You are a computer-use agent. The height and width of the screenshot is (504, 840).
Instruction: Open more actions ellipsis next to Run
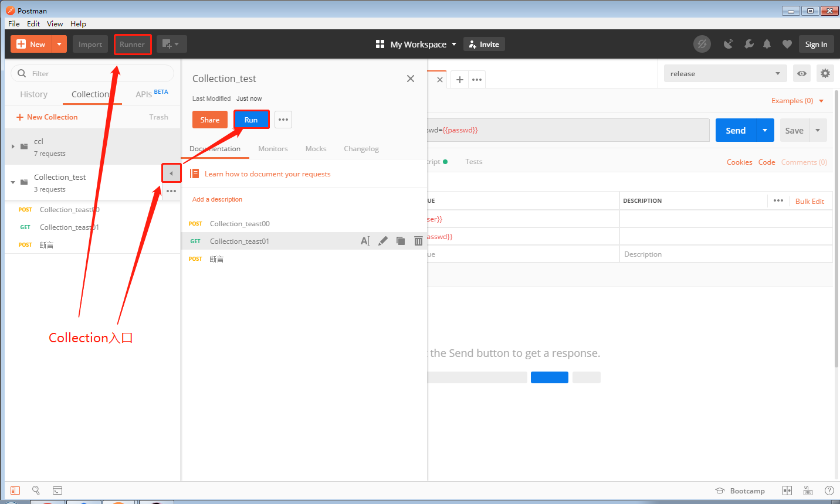coord(283,120)
